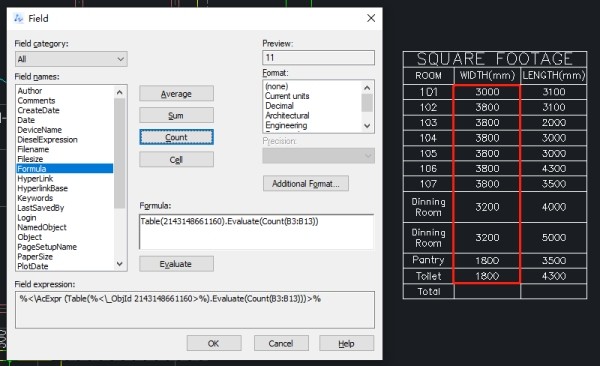
Task: Select PageSetupName in Field names
Action: pos(47,247)
